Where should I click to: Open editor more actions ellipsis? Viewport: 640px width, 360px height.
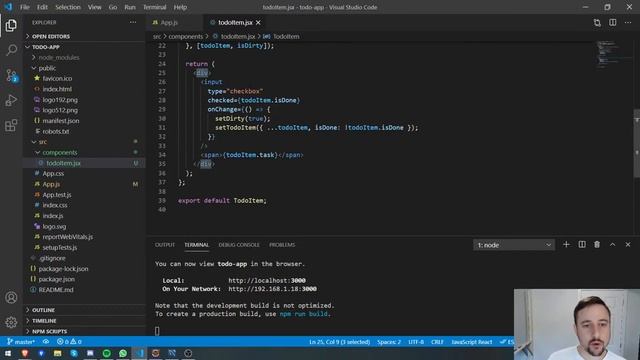point(628,23)
